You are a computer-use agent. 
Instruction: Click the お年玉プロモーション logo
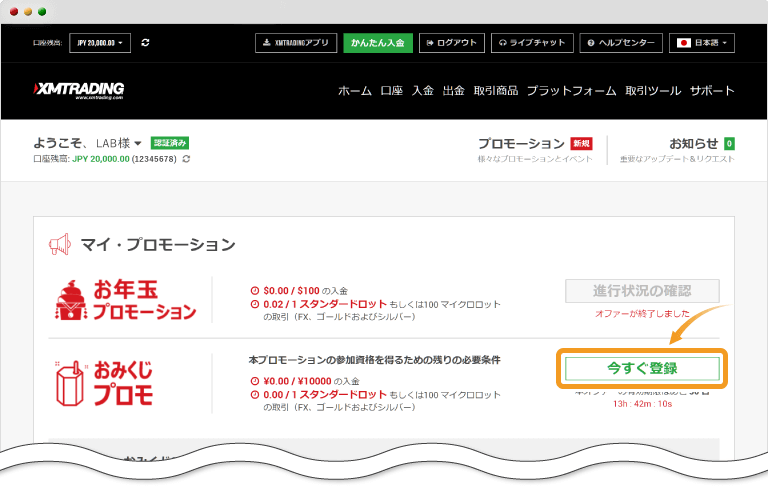[125, 299]
